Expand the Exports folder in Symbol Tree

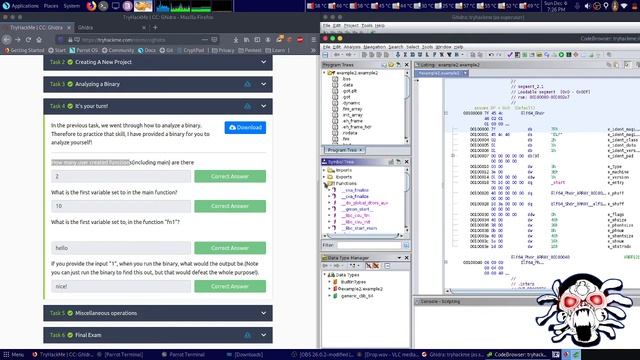coord(325,177)
